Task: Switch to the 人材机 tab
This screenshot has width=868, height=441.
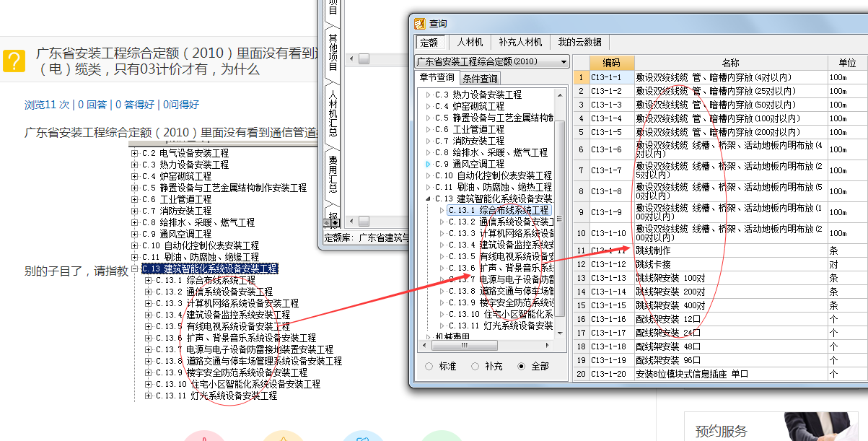Action: [470, 43]
